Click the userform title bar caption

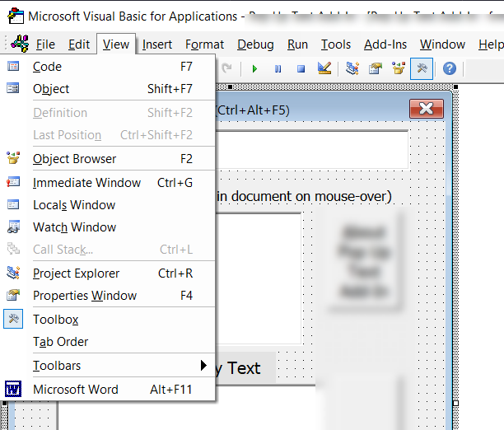point(252,110)
